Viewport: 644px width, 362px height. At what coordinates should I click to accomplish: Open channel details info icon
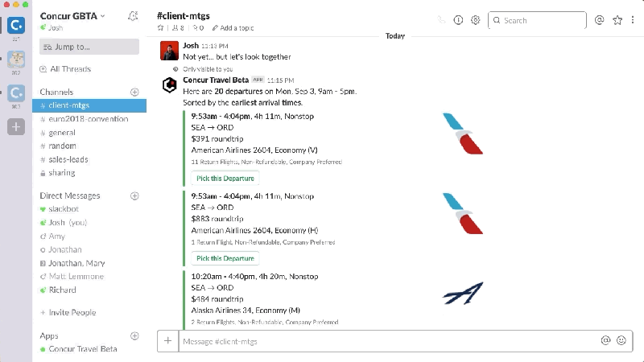point(458,20)
